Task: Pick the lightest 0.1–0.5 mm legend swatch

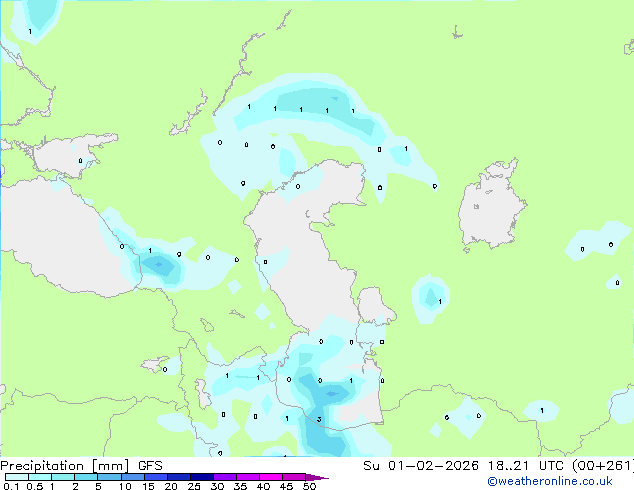Action: (17, 477)
